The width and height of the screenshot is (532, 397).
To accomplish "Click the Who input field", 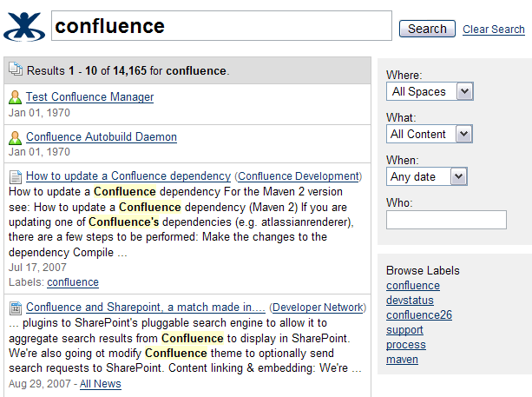I will click(446, 220).
